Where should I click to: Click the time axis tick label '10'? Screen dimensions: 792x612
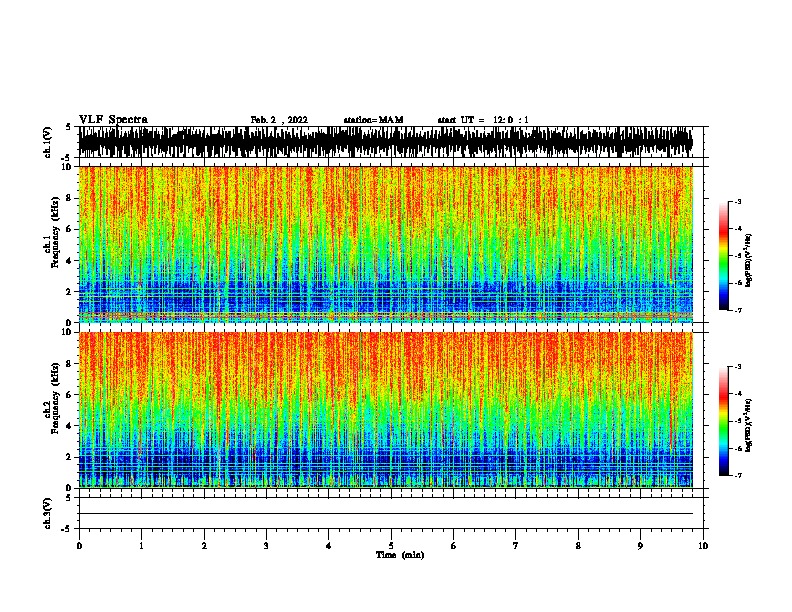coord(703,546)
